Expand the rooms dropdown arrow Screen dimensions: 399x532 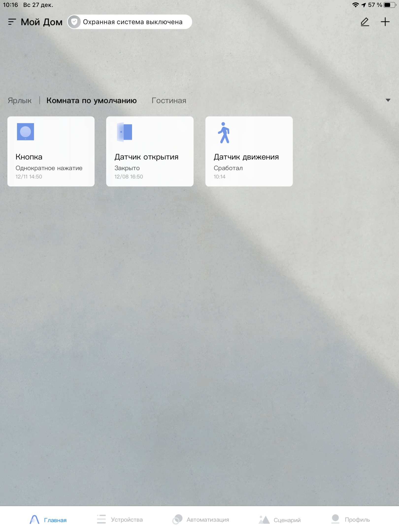[388, 100]
